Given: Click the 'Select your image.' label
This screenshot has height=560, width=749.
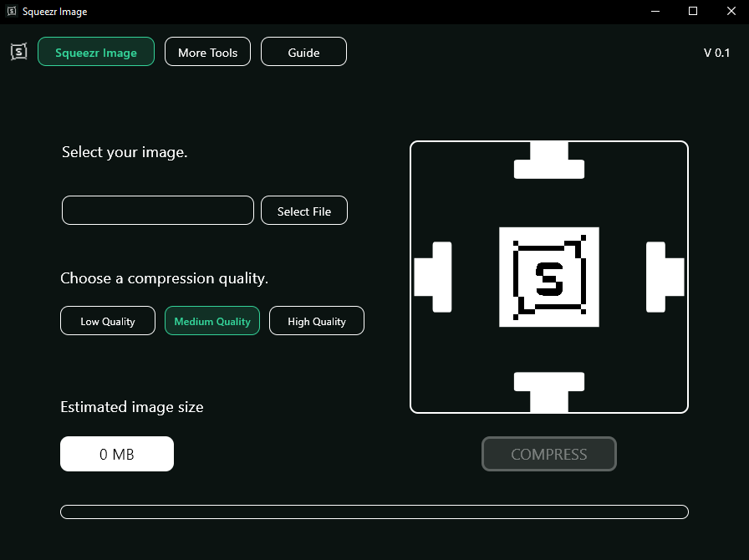Looking at the screenshot, I should [125, 152].
